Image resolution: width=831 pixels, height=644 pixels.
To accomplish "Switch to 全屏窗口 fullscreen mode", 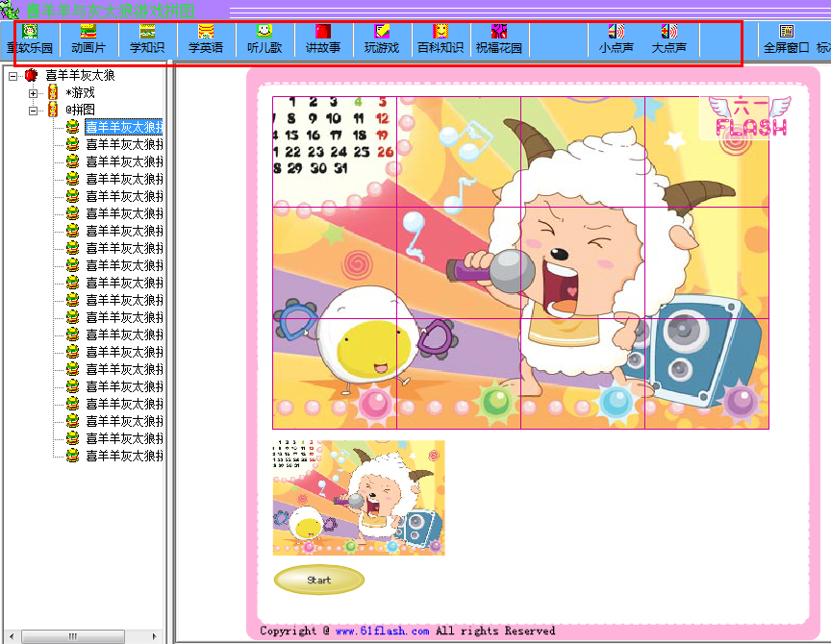I will click(x=786, y=40).
